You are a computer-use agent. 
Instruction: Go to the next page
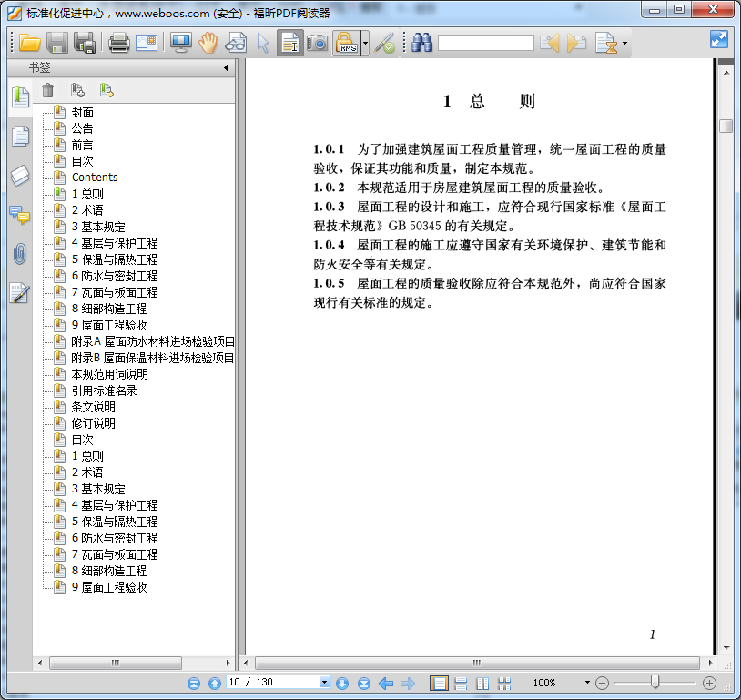[x=342, y=683]
